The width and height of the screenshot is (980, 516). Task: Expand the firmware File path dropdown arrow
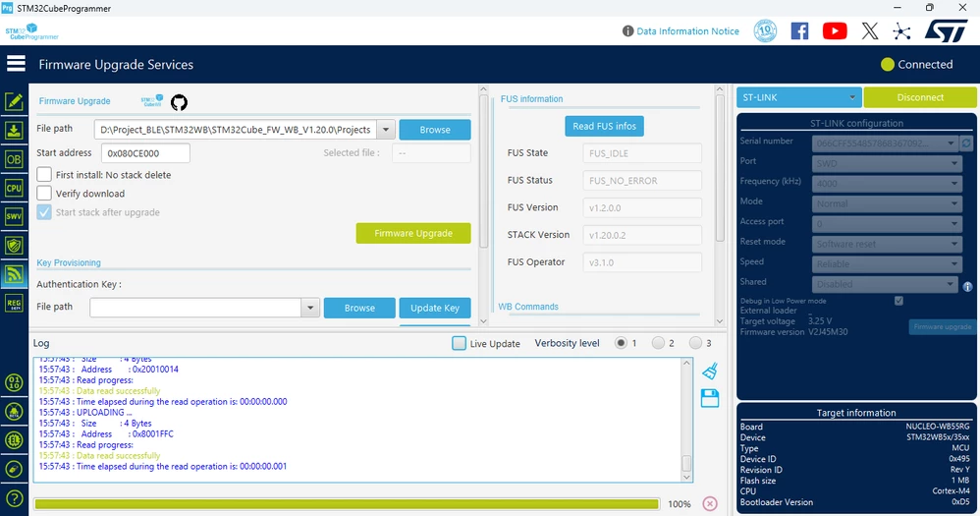pos(386,130)
